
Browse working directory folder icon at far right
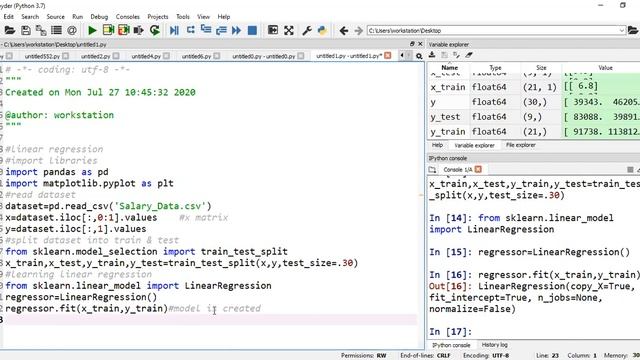click(633, 30)
